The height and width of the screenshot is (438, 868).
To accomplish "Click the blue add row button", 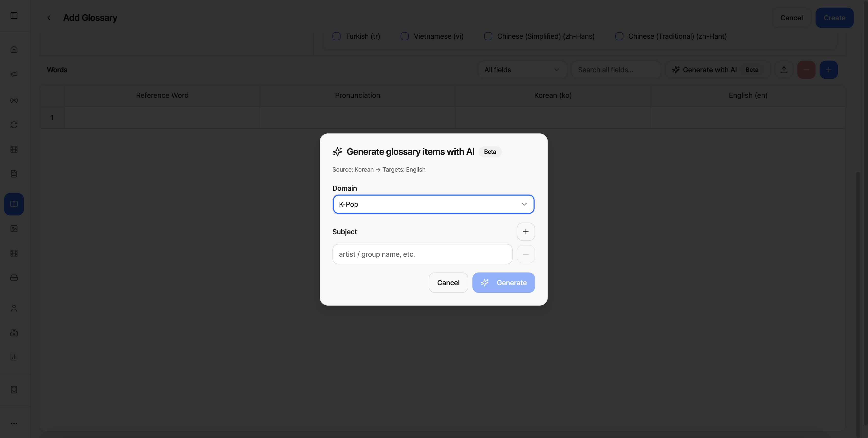I will pyautogui.click(x=829, y=70).
